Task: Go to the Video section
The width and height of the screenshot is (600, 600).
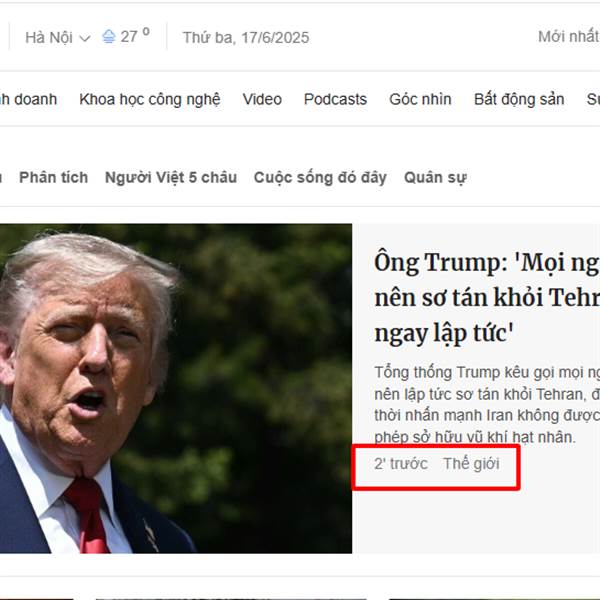Action: (x=262, y=99)
